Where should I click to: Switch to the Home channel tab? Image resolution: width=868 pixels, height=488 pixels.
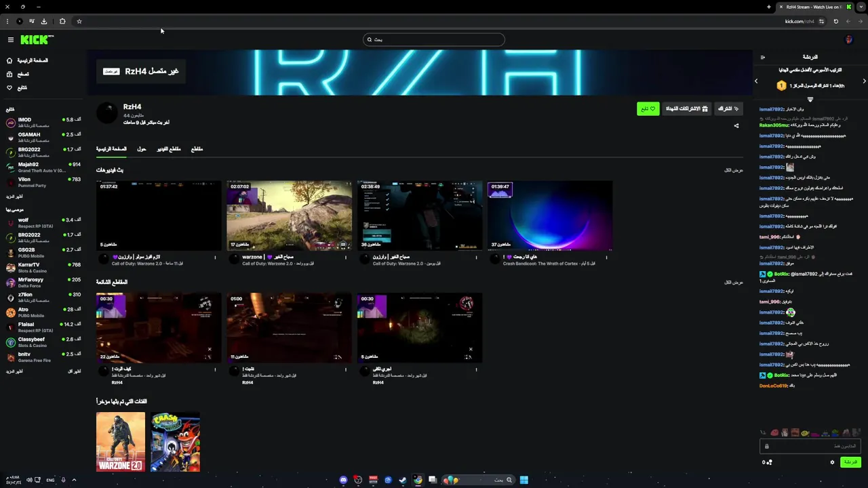[x=111, y=149]
